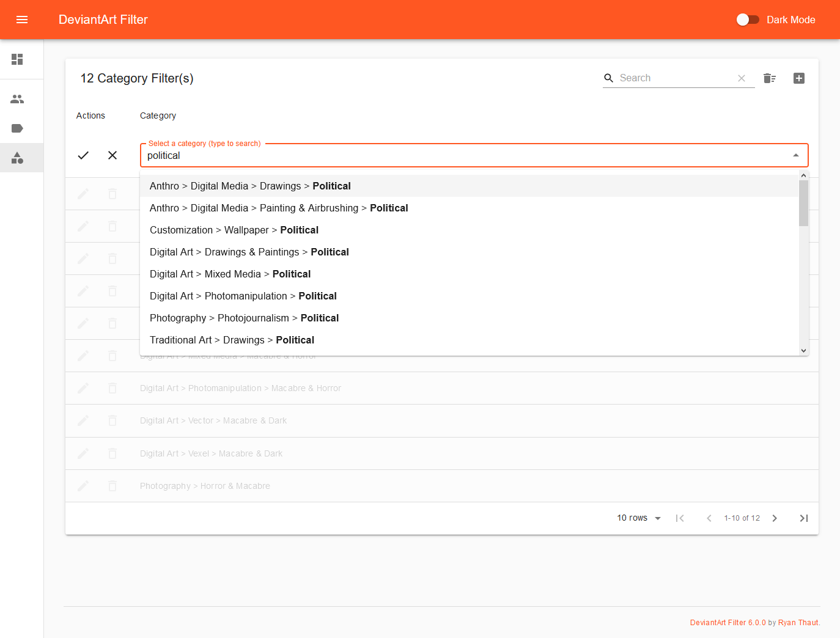Open the Tags filter page in sidebar
This screenshot has width=840, height=638.
[x=17, y=128]
